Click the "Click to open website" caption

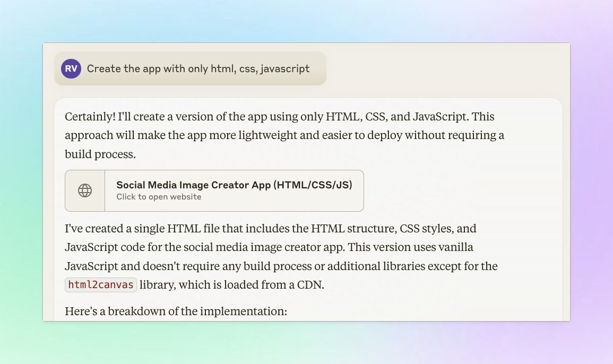point(159,197)
